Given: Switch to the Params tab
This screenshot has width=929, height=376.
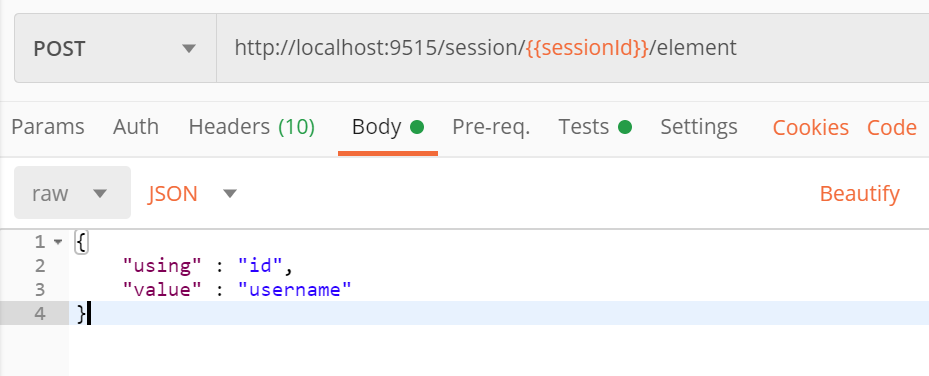Looking at the screenshot, I should [48, 127].
